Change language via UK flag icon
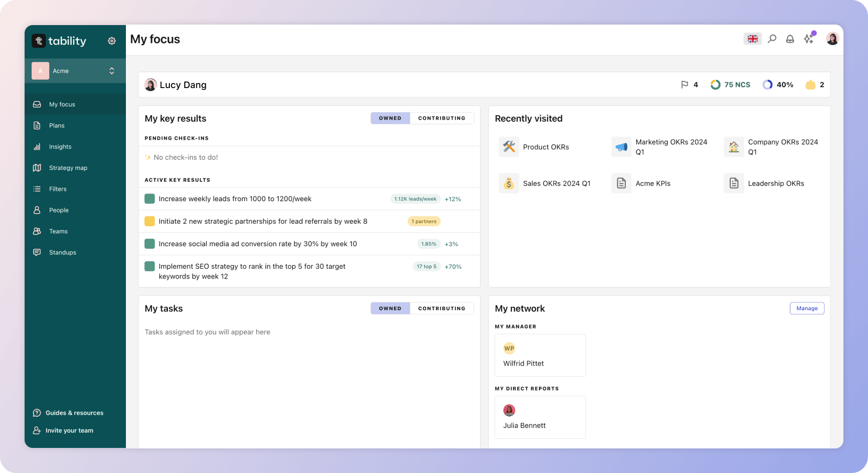The width and height of the screenshot is (868, 473). (753, 39)
